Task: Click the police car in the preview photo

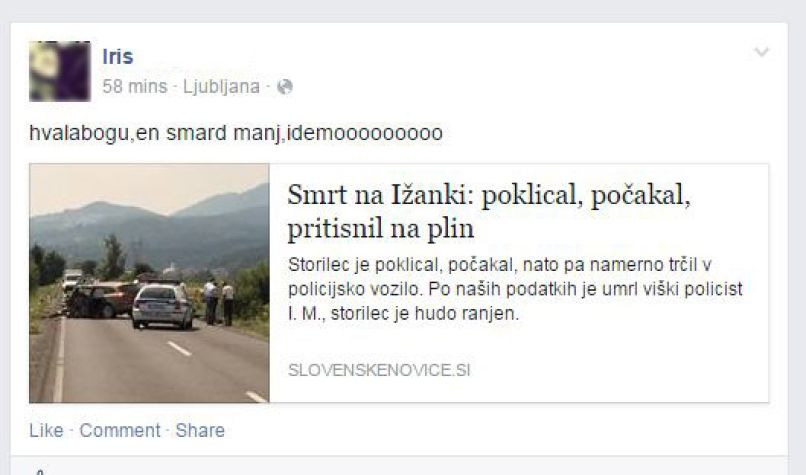Action: click(162, 306)
